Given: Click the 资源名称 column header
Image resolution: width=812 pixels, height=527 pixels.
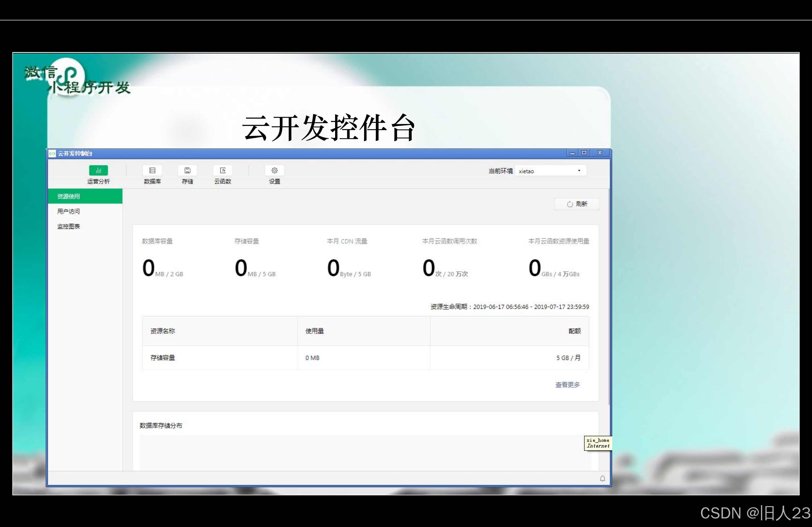Looking at the screenshot, I should (163, 331).
